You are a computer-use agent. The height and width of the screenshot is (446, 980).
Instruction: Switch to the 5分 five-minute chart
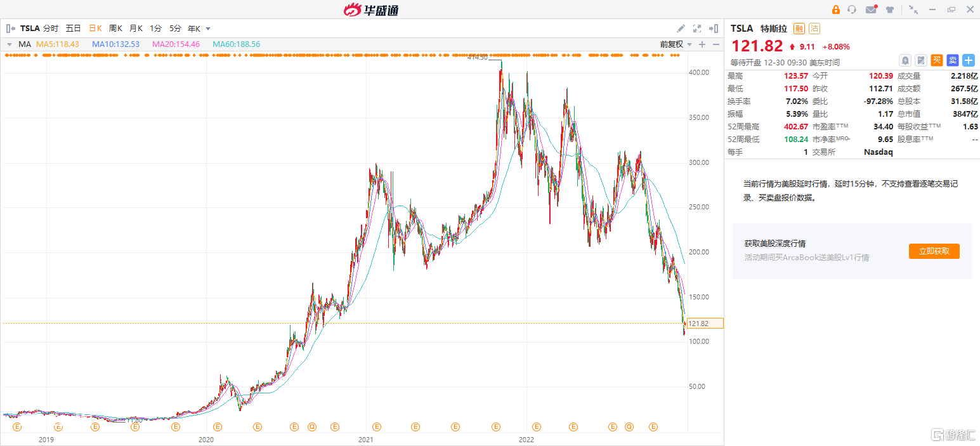click(x=175, y=29)
